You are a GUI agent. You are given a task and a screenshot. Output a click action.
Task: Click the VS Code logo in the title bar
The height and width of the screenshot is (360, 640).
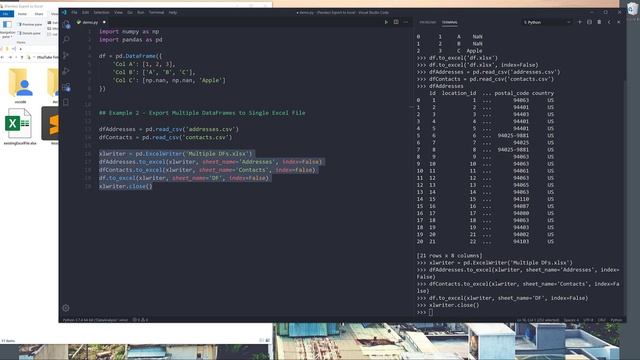[64, 13]
